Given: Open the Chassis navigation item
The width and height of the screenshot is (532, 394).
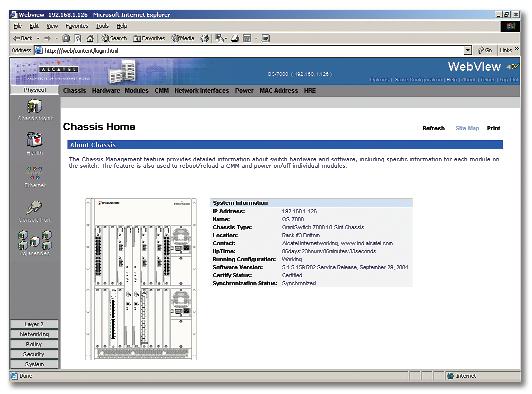Looking at the screenshot, I should pyautogui.click(x=74, y=91).
